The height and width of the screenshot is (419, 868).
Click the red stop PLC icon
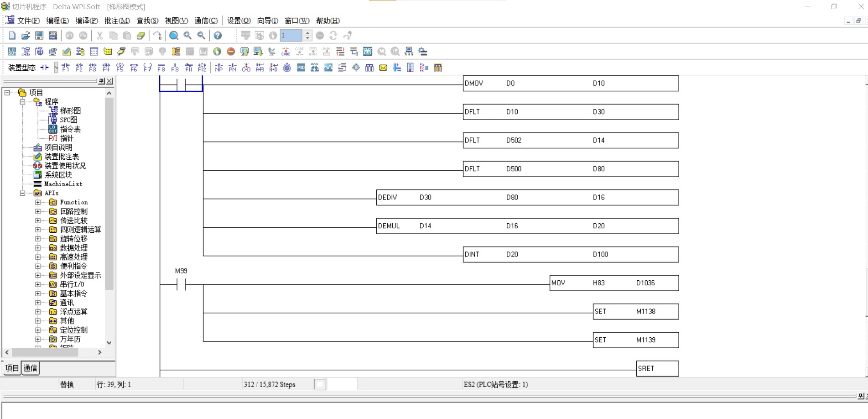pos(231,52)
